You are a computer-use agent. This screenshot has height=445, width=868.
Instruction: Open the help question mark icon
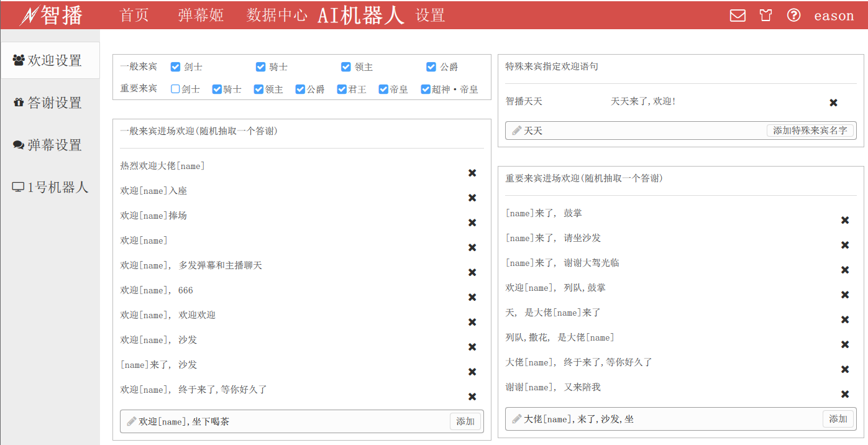tap(793, 16)
